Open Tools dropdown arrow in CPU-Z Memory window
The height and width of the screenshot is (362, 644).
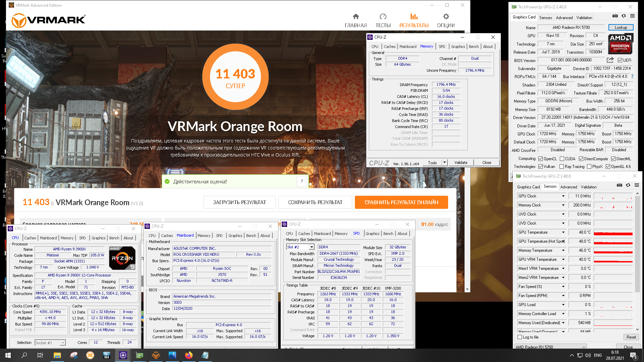click(444, 163)
